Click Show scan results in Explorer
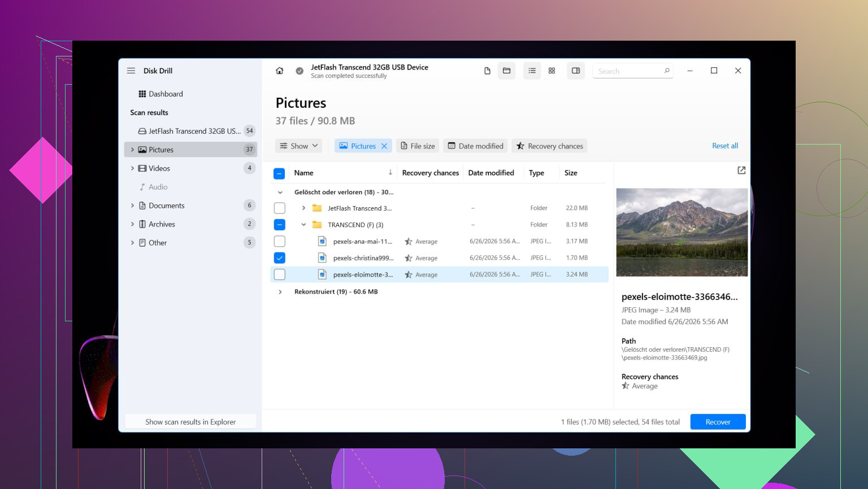This screenshot has width=868, height=489. coord(190,422)
